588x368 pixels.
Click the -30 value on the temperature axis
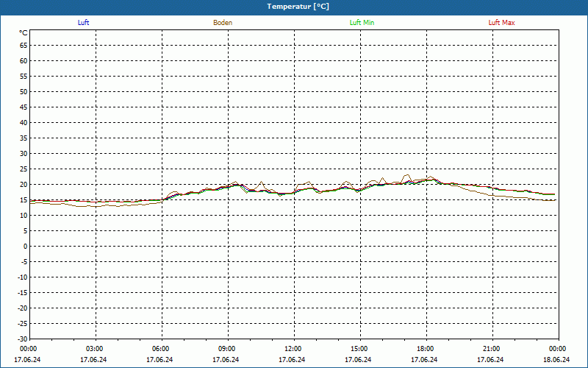click(23, 339)
